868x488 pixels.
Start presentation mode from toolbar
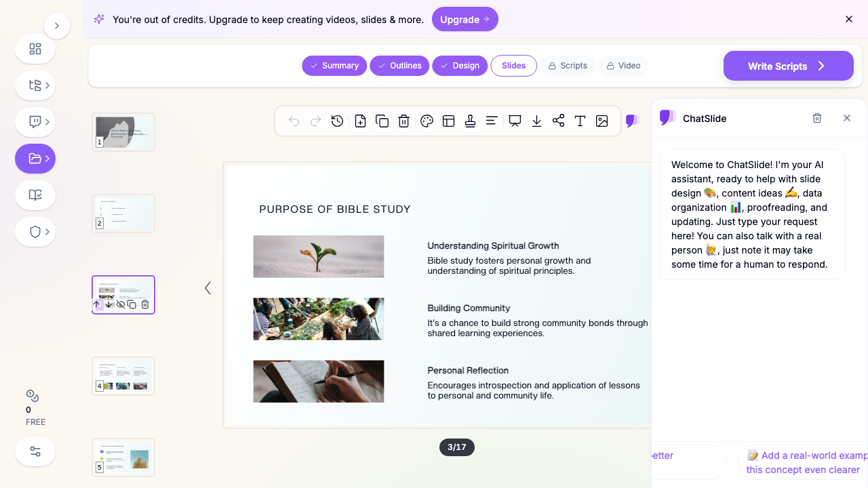(x=515, y=121)
